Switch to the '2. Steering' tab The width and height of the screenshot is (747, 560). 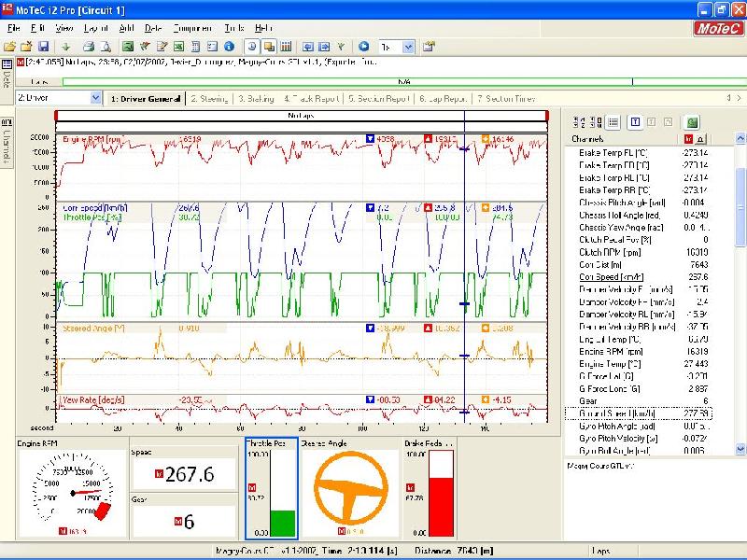click(209, 99)
